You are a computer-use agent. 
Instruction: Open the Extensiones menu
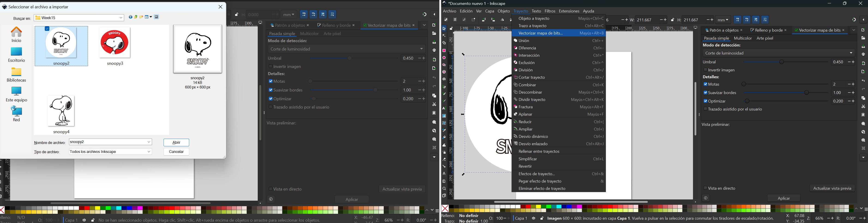(569, 11)
